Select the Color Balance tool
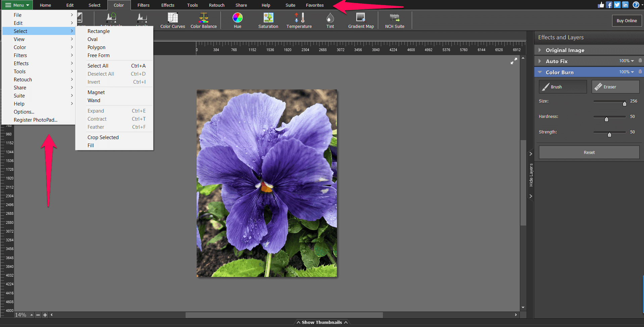 click(203, 20)
